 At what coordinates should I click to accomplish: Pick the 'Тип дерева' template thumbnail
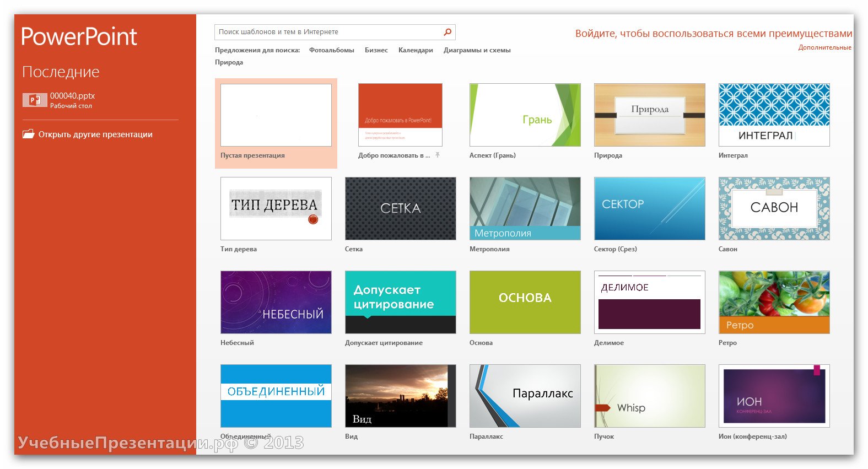click(x=276, y=209)
